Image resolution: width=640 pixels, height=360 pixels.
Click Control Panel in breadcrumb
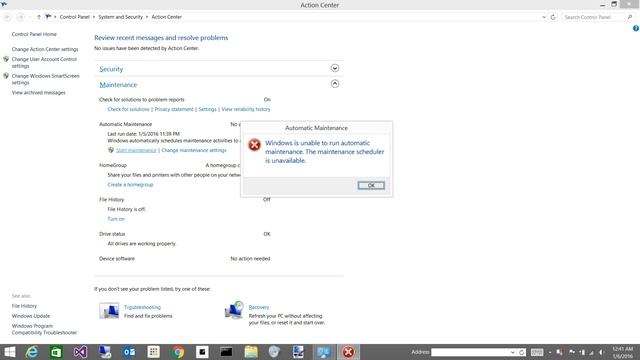[74, 17]
